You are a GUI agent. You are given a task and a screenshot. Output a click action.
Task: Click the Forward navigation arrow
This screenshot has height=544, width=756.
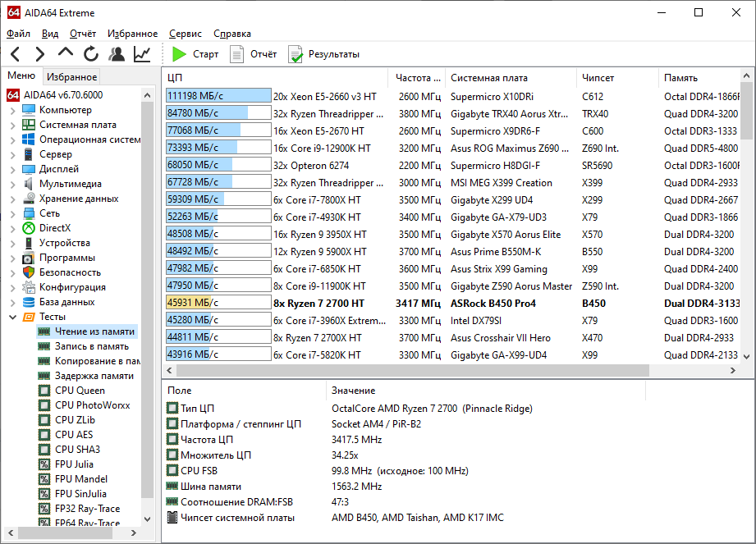(40, 54)
